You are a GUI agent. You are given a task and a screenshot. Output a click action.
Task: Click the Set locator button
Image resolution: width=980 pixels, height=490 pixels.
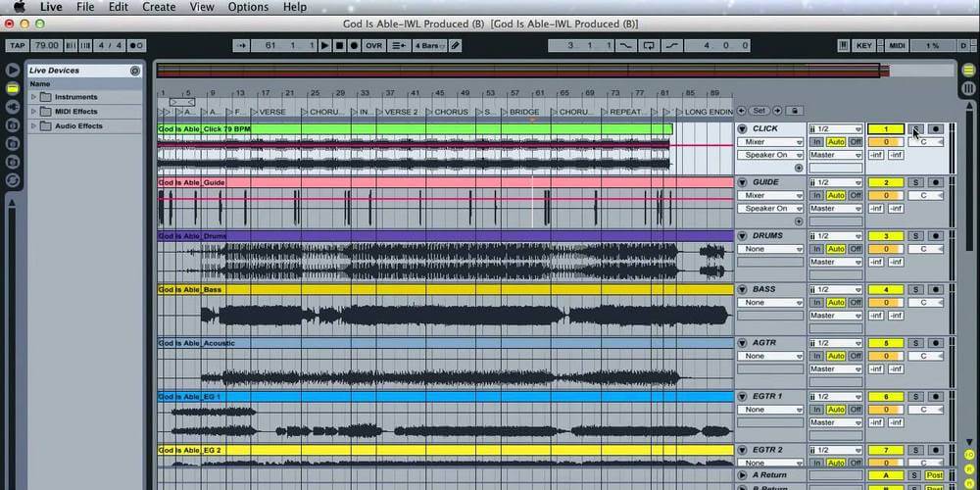pyautogui.click(x=759, y=111)
